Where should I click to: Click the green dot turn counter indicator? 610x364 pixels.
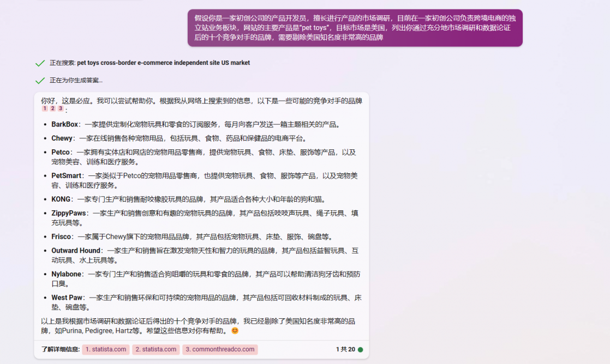click(x=360, y=350)
